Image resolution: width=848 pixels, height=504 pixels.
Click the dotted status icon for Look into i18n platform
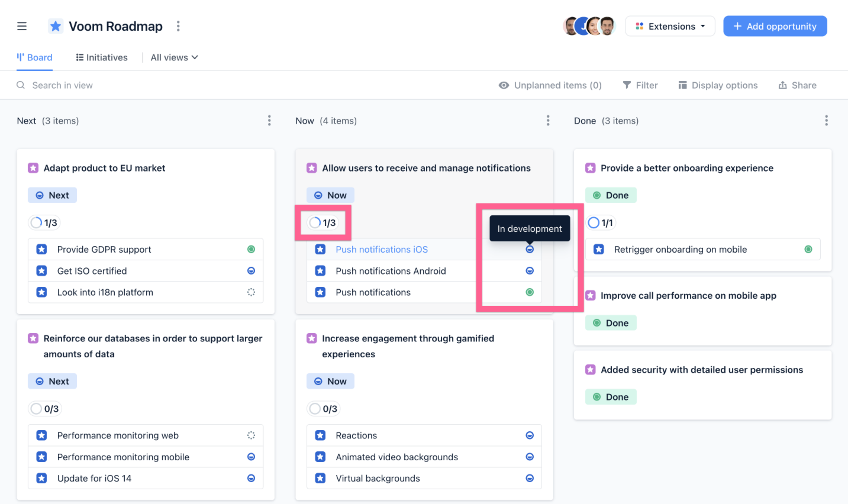(x=251, y=292)
